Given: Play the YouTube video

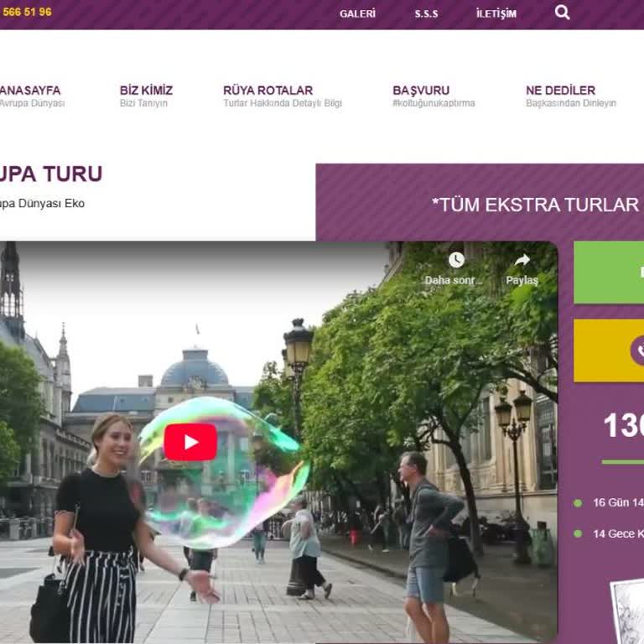Looking at the screenshot, I should pos(190,442).
